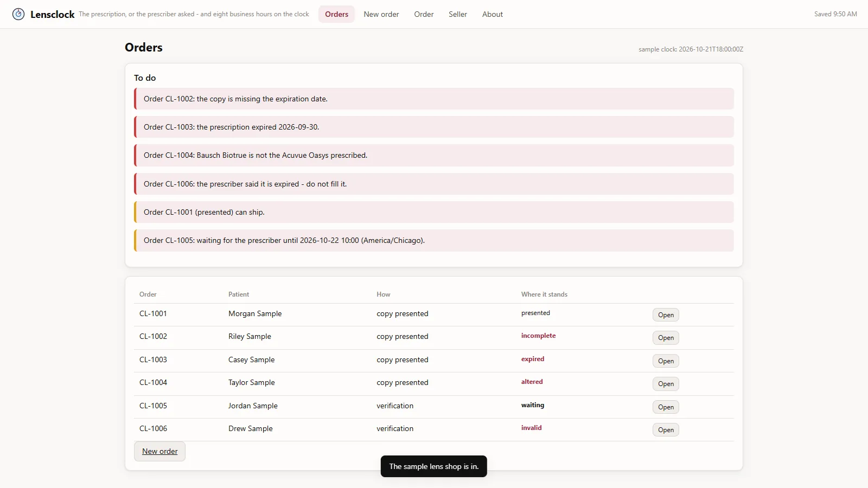Select the CL-1003 prescription expired notice
The width and height of the screenshot is (868, 488).
tap(434, 127)
